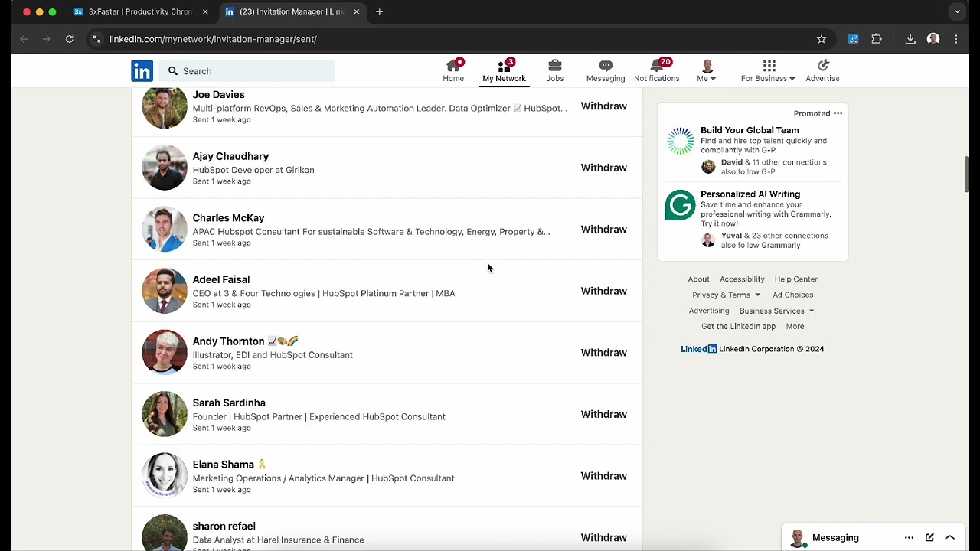980x551 pixels.
Task: View site information icon in address bar
Action: tap(95, 39)
